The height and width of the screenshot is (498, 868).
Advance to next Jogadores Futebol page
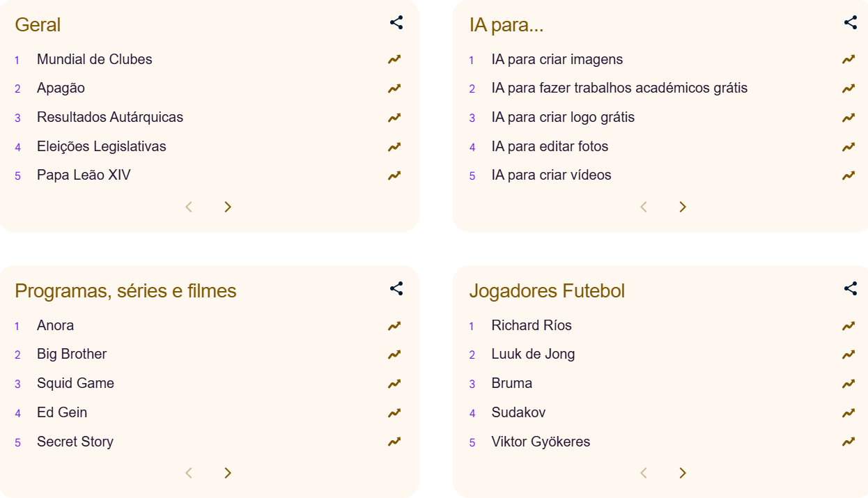(683, 473)
